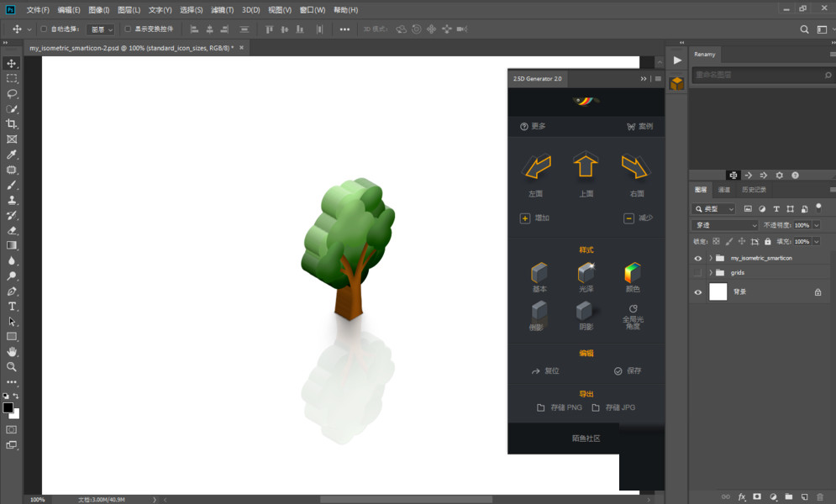836x504 pixels.
Task: Click the Renamy help question mark icon
Action: tap(795, 176)
